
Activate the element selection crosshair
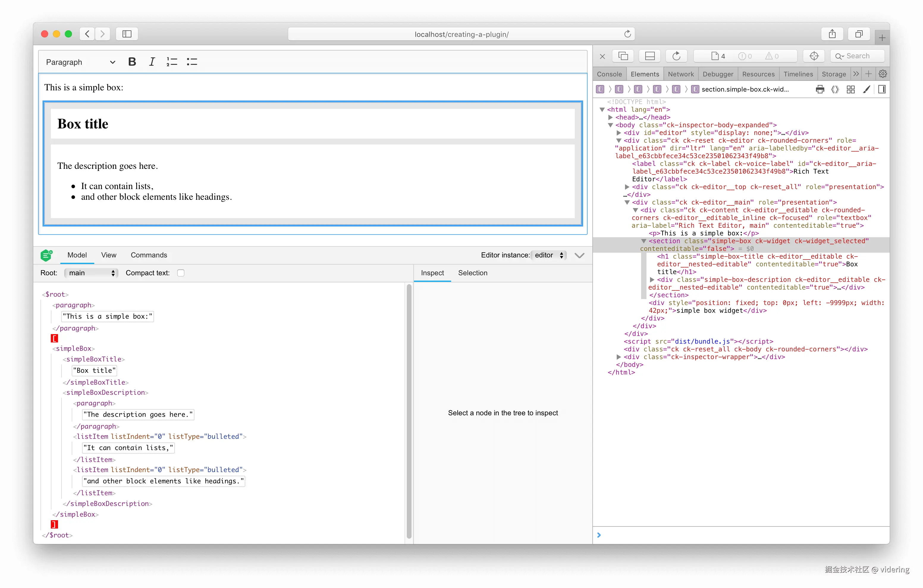(814, 56)
